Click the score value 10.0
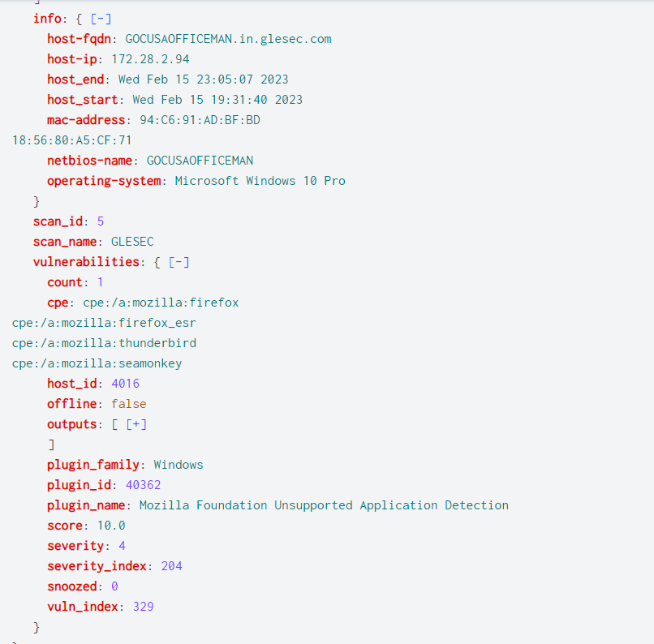The width and height of the screenshot is (654, 644). (111, 526)
